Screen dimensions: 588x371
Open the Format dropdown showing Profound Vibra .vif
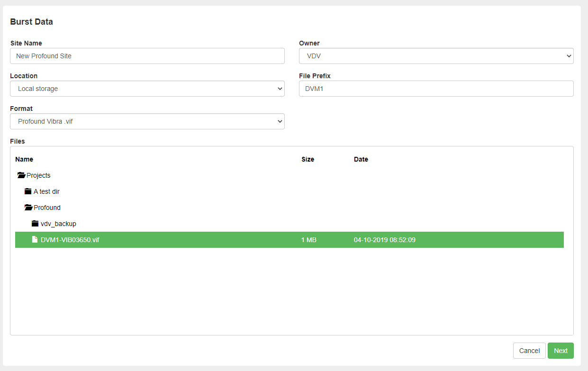pos(147,121)
